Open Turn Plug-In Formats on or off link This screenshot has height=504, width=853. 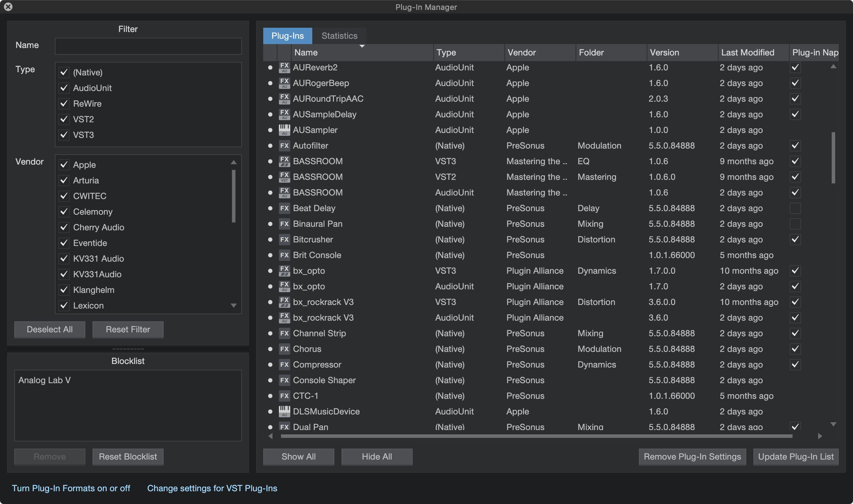click(71, 488)
